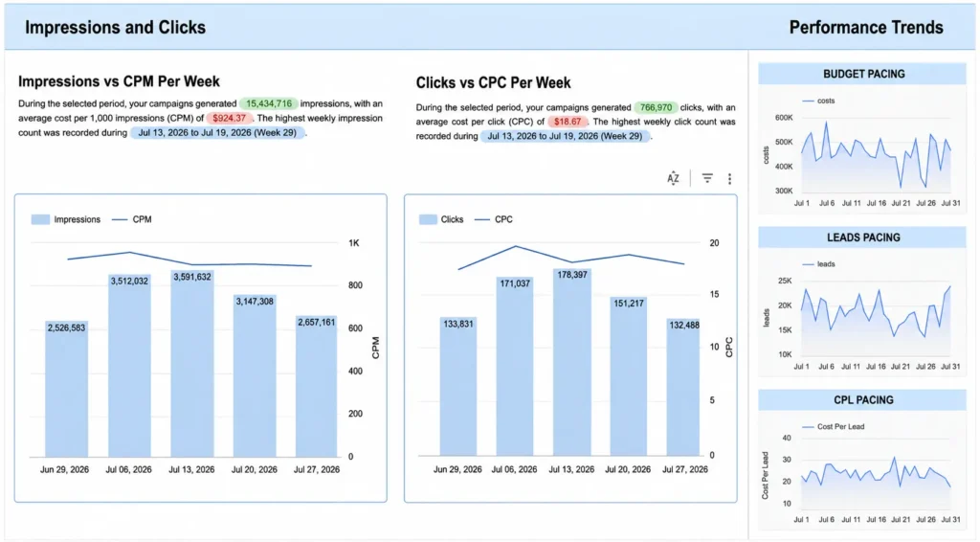Image resolution: width=980 pixels, height=542 pixels.
Task: Click Jul 13, 2026 label under Clicks chart
Action: [x=571, y=469]
